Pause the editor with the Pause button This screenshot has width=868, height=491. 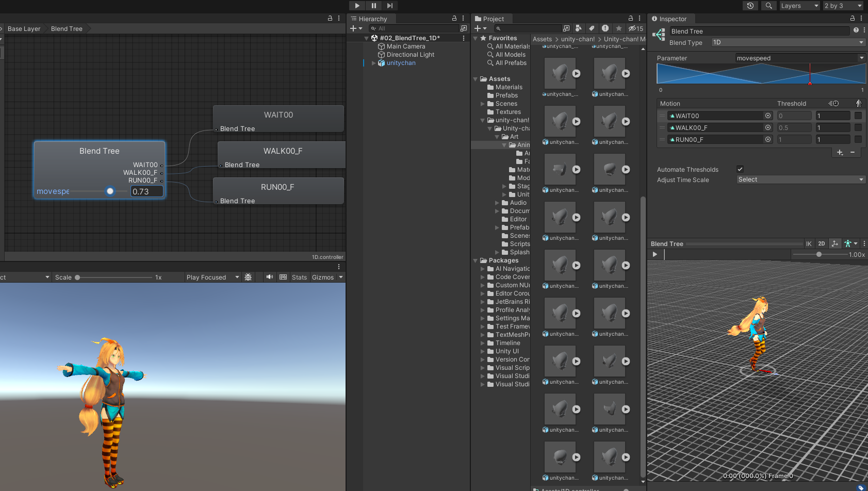[373, 6]
